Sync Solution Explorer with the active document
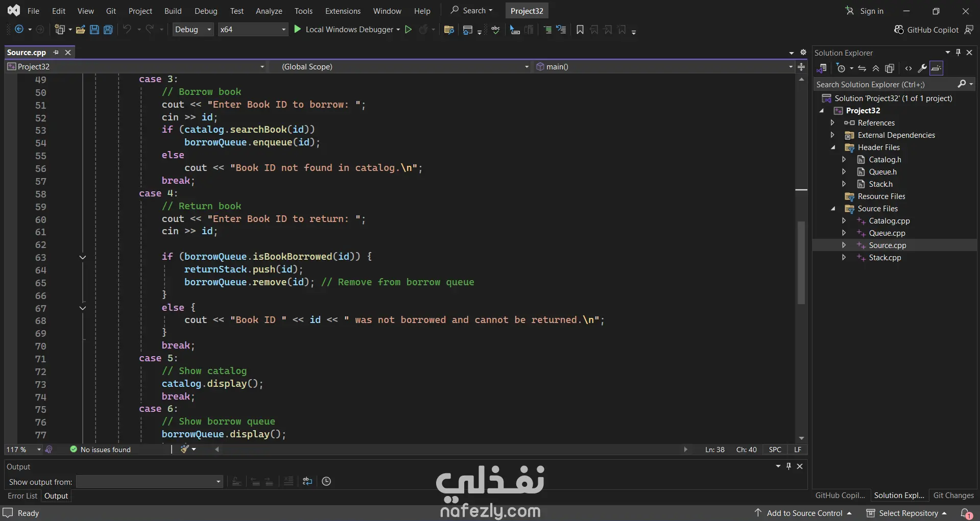The height and width of the screenshot is (521, 980). (x=862, y=68)
